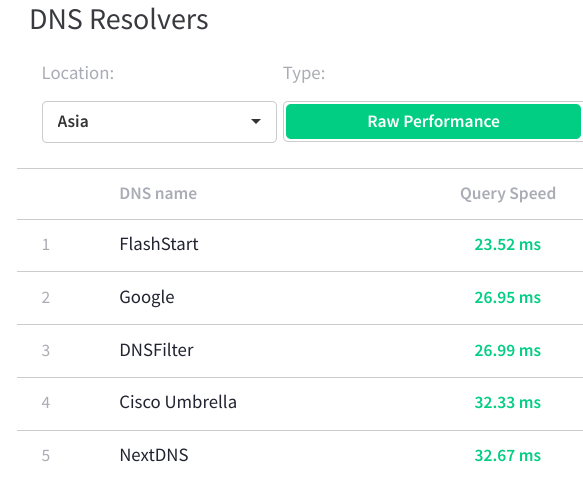Select the Raw Performance type button

[433, 122]
